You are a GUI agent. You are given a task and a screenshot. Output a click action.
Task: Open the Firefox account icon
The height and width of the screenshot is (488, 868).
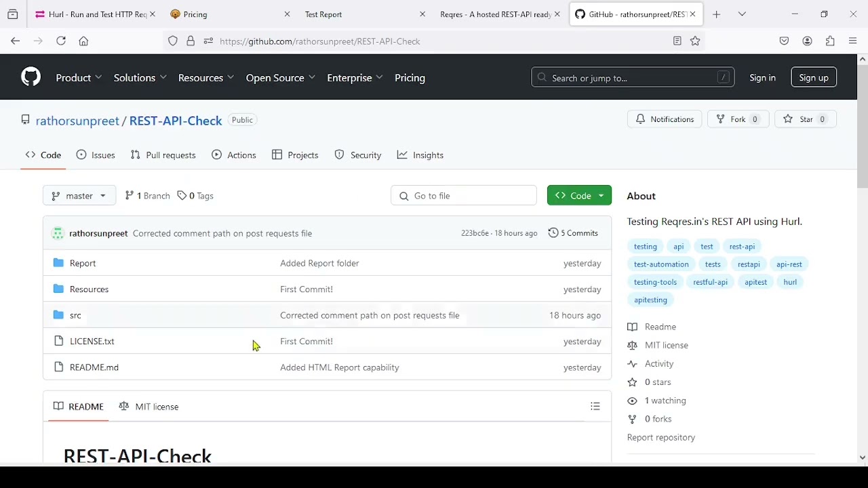(808, 41)
